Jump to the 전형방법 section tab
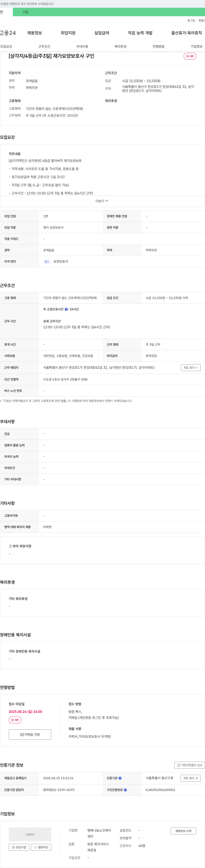The image size is (205, 868). click(x=158, y=46)
